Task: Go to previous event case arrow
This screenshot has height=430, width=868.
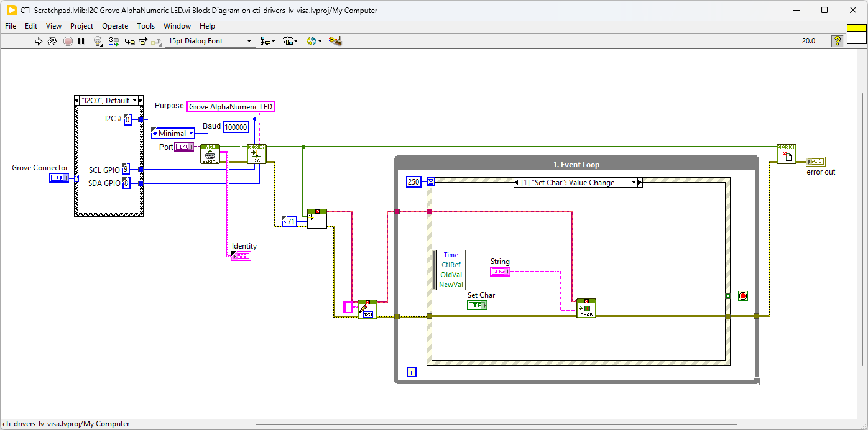Action: [517, 183]
